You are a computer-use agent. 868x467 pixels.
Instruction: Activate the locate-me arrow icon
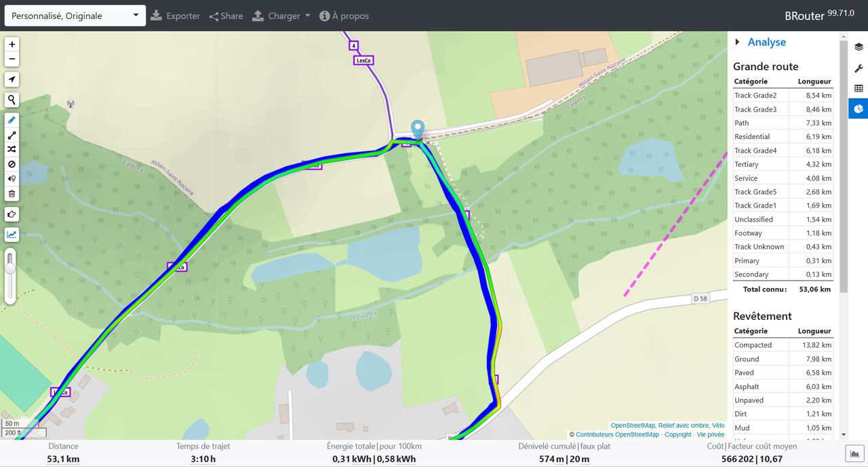pos(12,80)
